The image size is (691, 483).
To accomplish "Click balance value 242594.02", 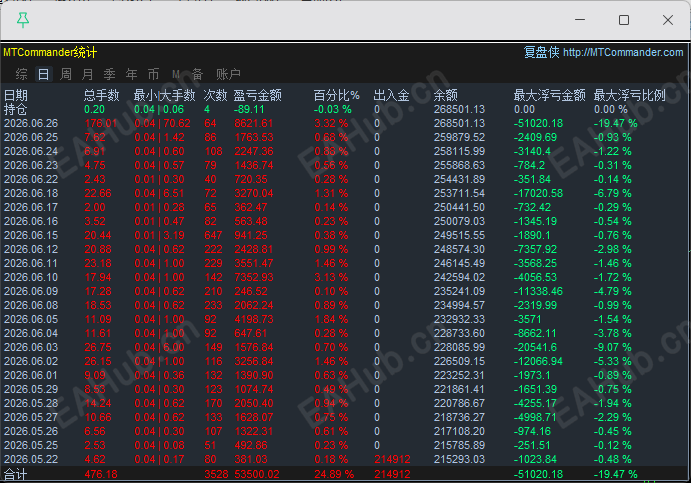I will pyautogui.click(x=459, y=277).
